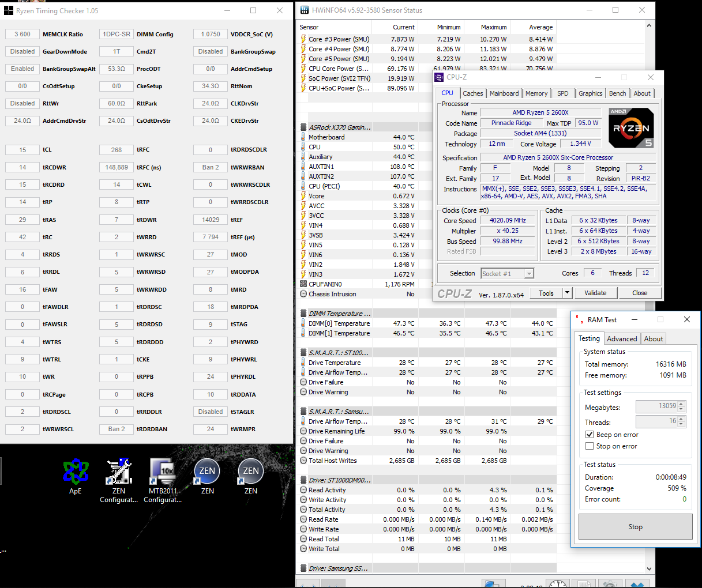Click the Stop button in RAM Test

tap(635, 527)
